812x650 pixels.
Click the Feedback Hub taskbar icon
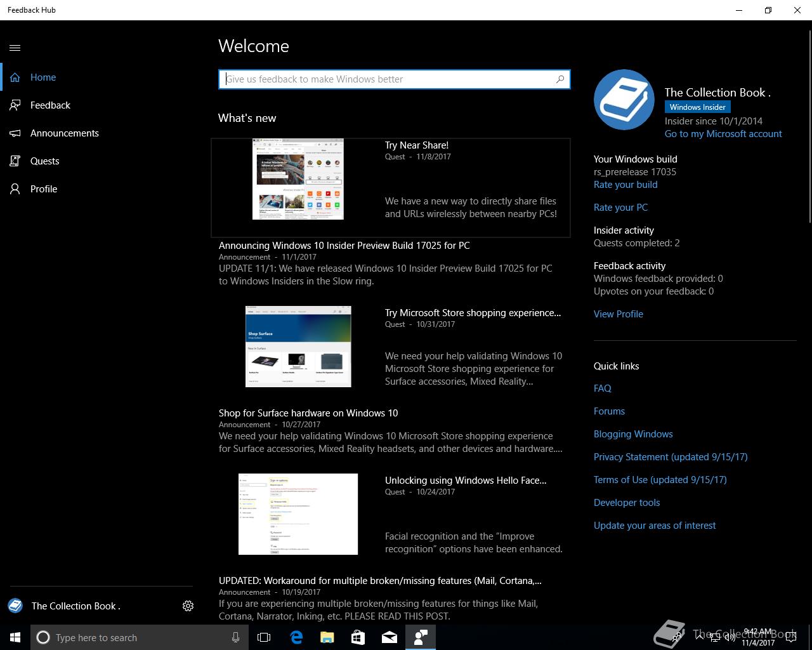[x=421, y=637]
